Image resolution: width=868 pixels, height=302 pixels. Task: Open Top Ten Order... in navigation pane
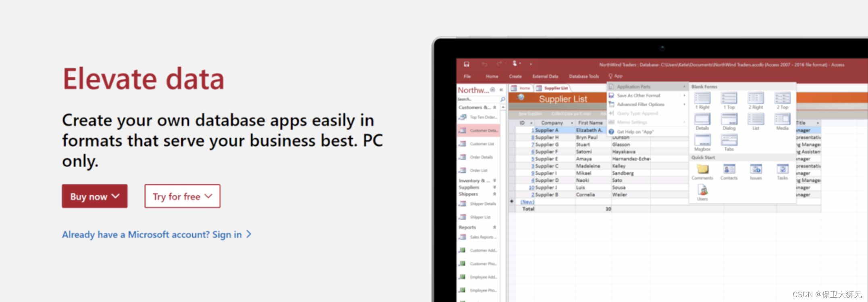tap(478, 117)
